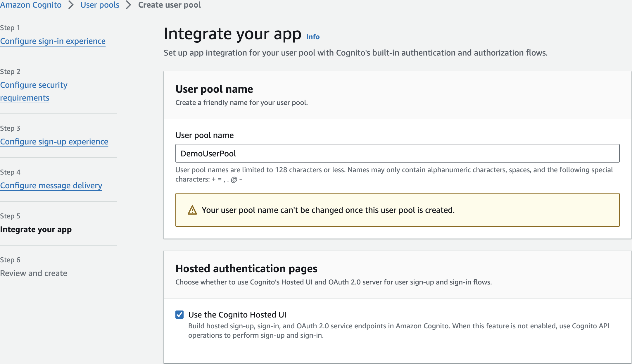Focus the User pool name input field
This screenshot has height=364, width=632.
tap(397, 153)
